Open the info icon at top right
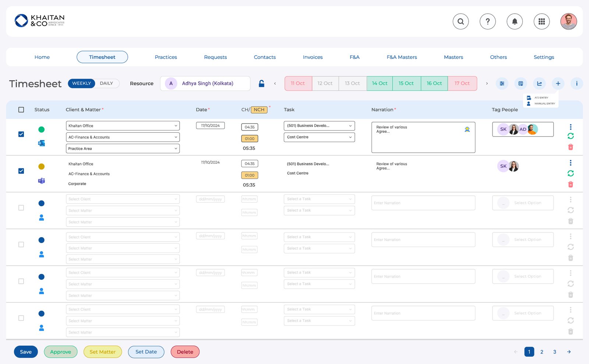This screenshot has width=589, height=364. (576, 83)
